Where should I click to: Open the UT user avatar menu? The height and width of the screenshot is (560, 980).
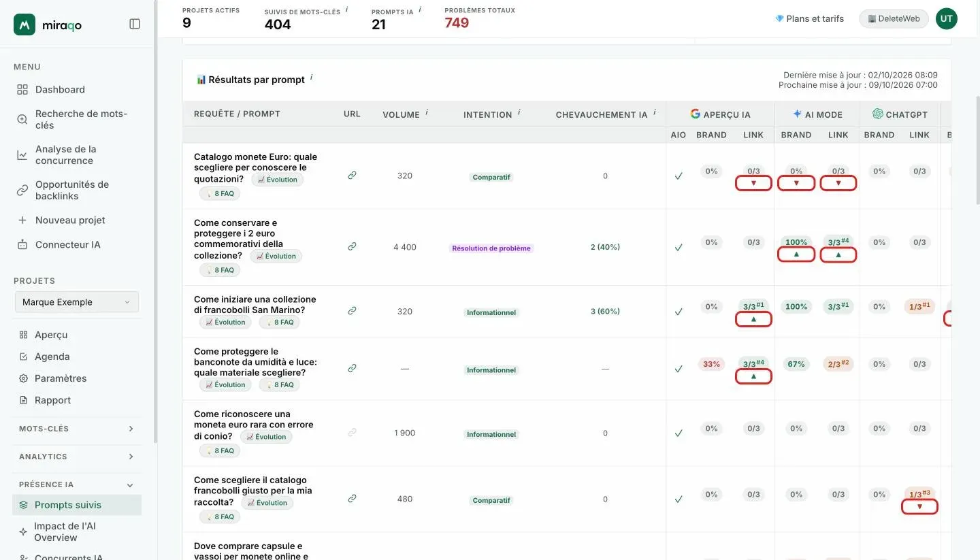coord(947,19)
